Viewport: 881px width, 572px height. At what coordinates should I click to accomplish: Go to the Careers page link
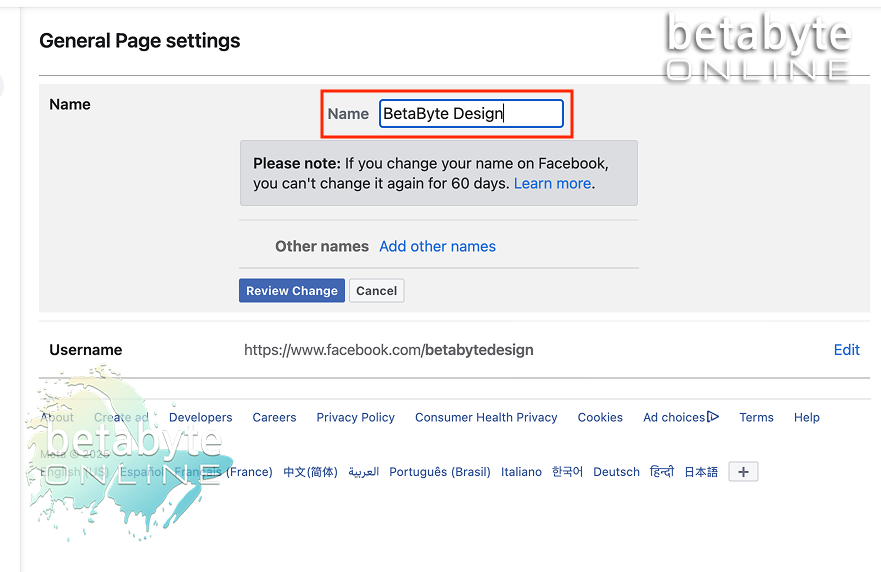pos(274,418)
